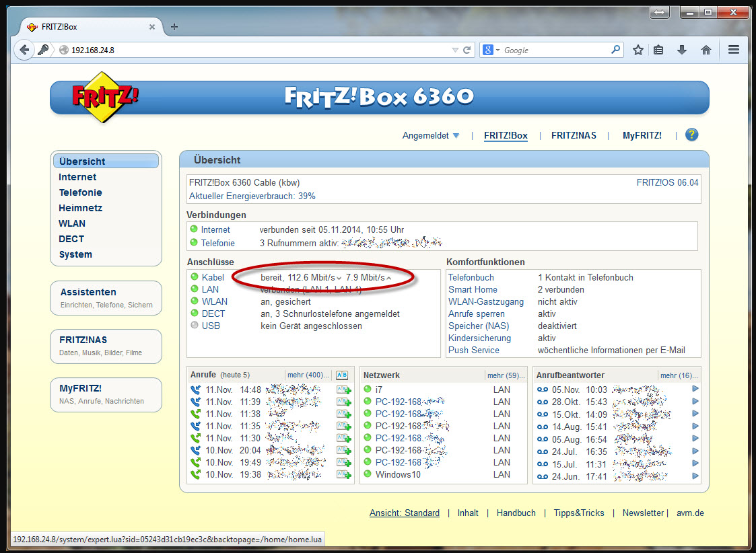Screen dimensions: 756x553
Task: Add caller from 10.Nov. 20:04 to phonebook
Action: point(344,450)
